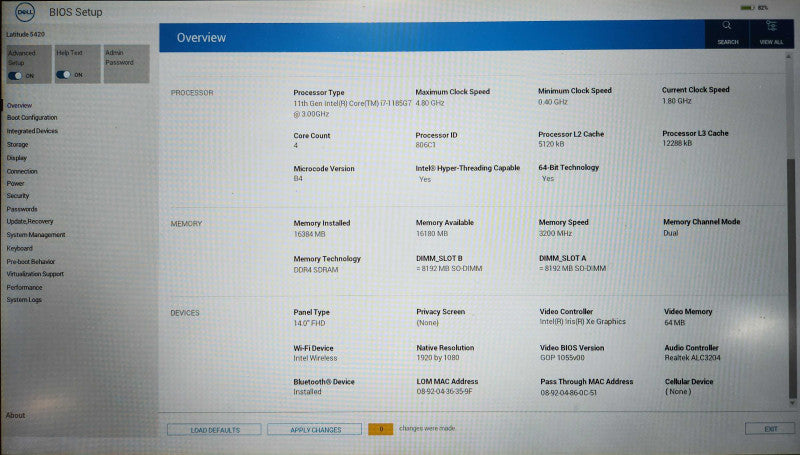
Task: Click the Processor Type value text
Action: pyautogui.click(x=352, y=108)
